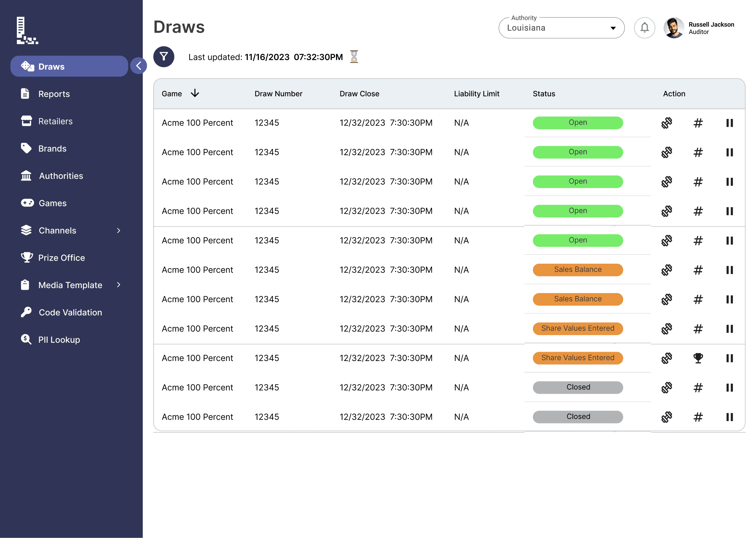The height and width of the screenshot is (538, 756).
Task: Click the orange Sales Balance status badge
Action: coord(578,270)
